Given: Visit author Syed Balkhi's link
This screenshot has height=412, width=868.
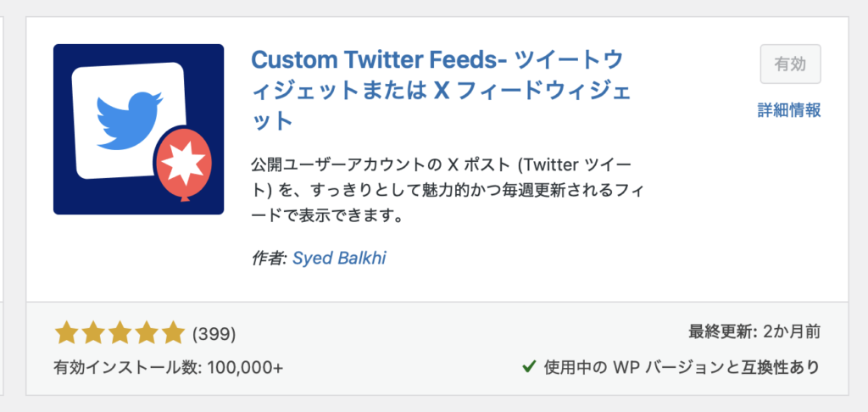Looking at the screenshot, I should coord(339,258).
